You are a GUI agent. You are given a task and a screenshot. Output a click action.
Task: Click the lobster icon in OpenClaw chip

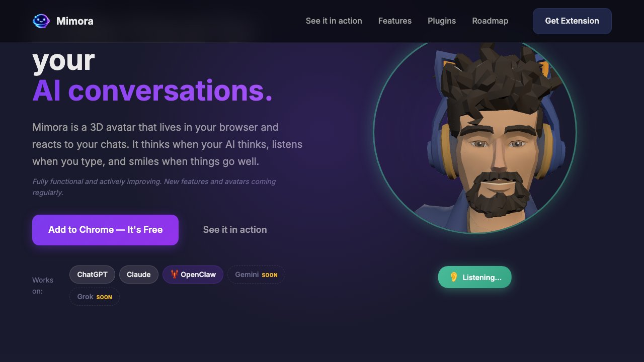pos(174,275)
